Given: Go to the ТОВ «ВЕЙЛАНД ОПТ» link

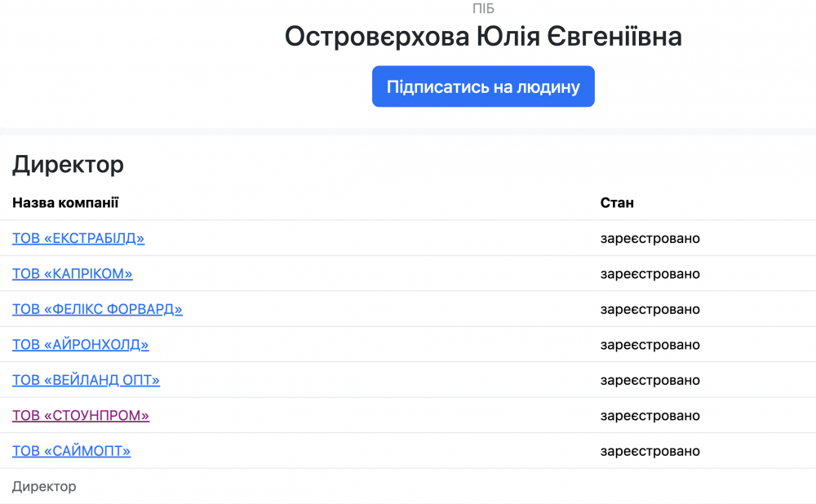Looking at the screenshot, I should coord(86,380).
